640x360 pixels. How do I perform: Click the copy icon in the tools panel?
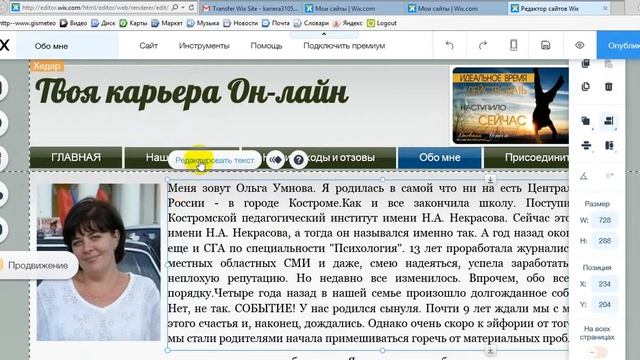585,64
